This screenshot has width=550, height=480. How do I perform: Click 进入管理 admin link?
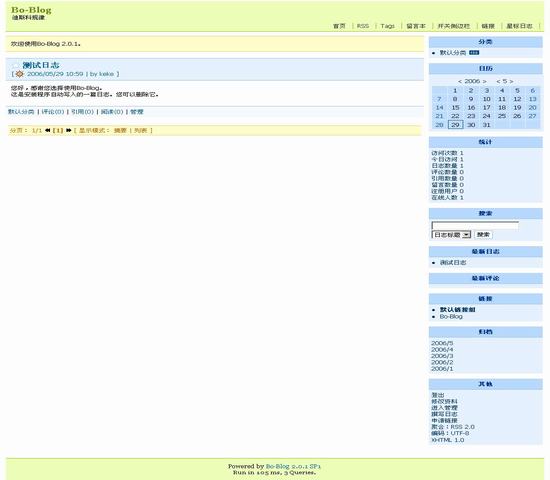(444, 408)
